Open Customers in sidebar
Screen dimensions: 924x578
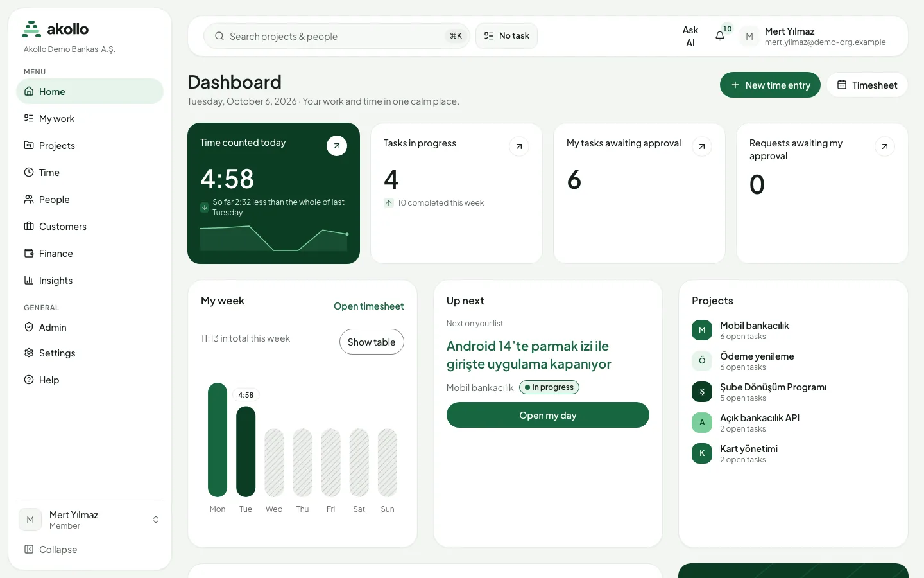[x=90, y=226]
